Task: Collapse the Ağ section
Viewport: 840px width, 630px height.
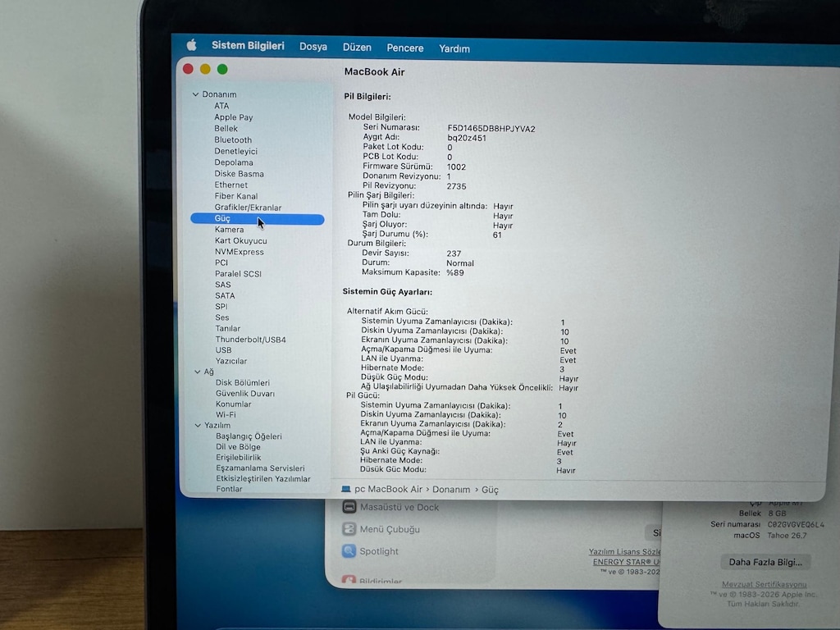Action: pos(197,372)
